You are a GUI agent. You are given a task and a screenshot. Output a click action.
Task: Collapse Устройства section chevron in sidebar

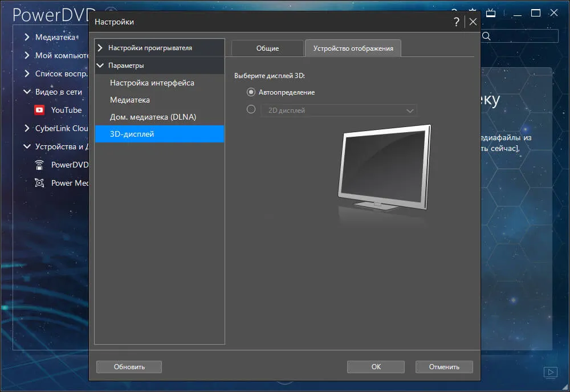coord(27,146)
